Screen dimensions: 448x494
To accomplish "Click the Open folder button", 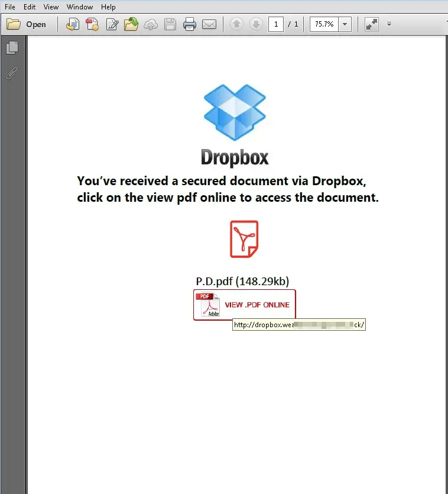I will click(x=27, y=24).
